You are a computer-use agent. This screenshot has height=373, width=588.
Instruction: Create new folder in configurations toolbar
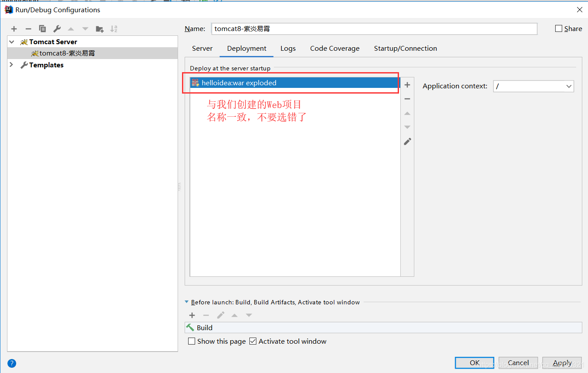pyautogui.click(x=100, y=29)
